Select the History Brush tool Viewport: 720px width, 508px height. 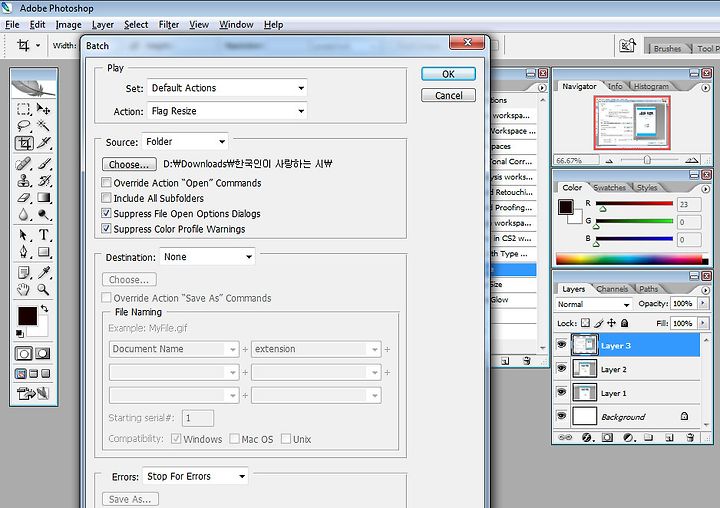coord(44,181)
